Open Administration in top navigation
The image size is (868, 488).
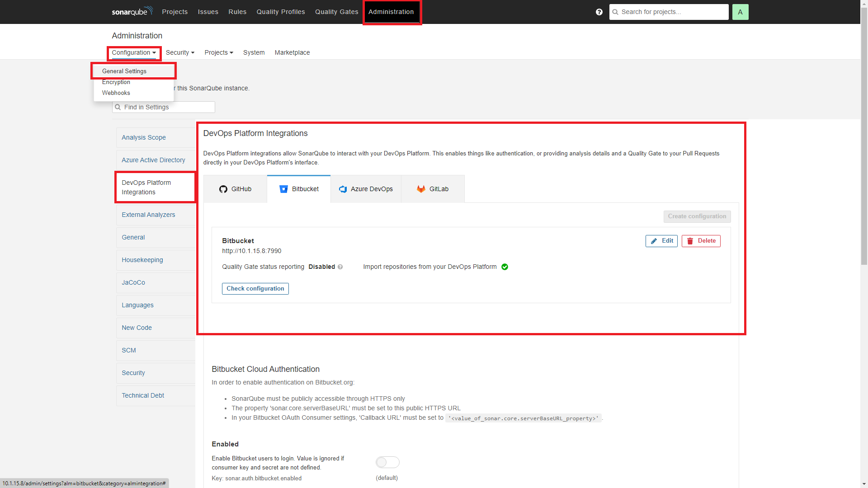click(x=391, y=12)
